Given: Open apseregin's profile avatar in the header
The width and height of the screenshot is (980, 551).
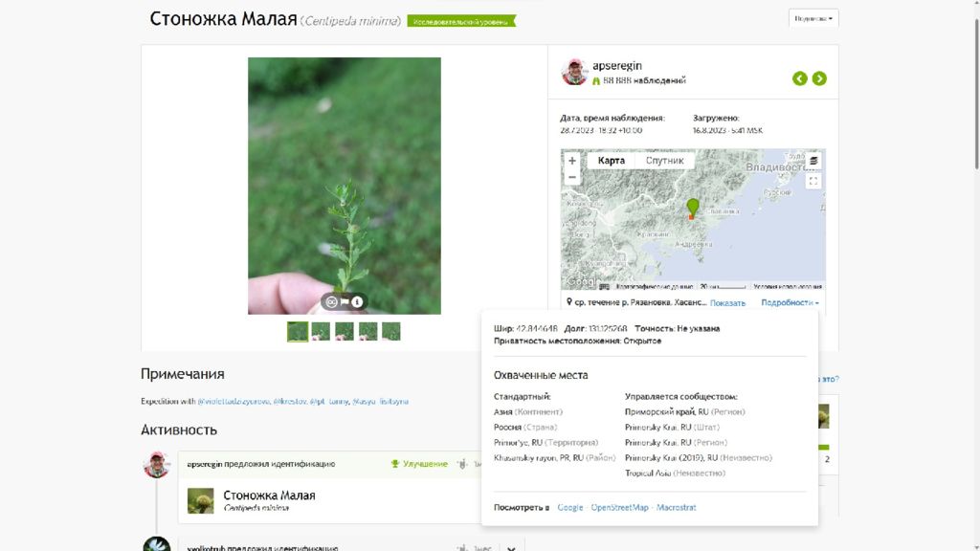Looking at the screenshot, I should click(x=574, y=72).
